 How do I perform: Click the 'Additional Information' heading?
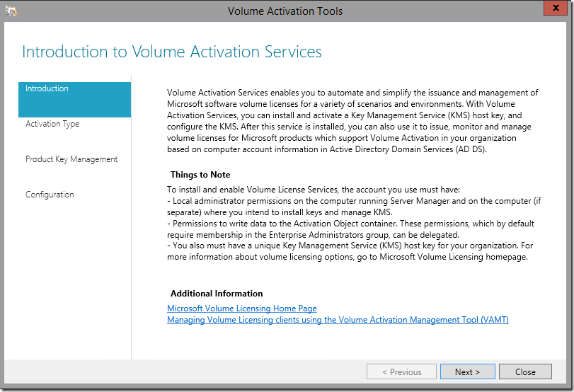click(217, 294)
